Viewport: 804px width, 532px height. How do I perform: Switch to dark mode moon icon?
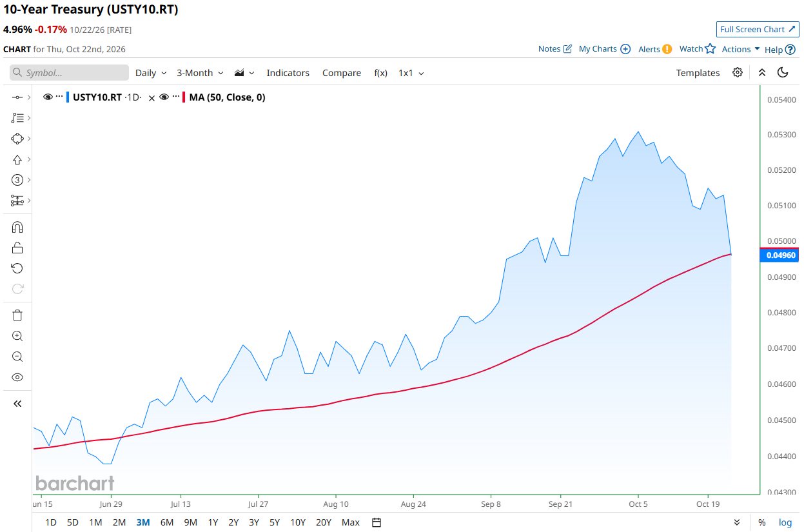coord(783,72)
